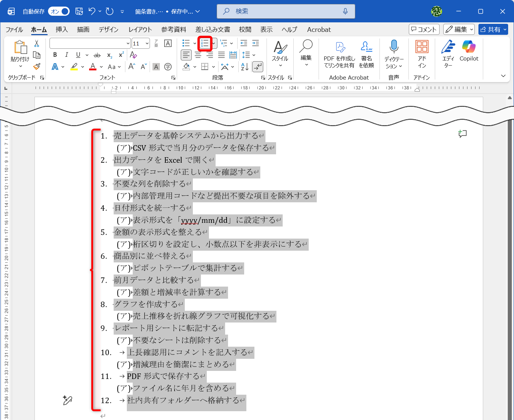Viewport: 514px width, 420px height.
Task: Sort paragraphs with the sort icon
Action: coord(244,67)
